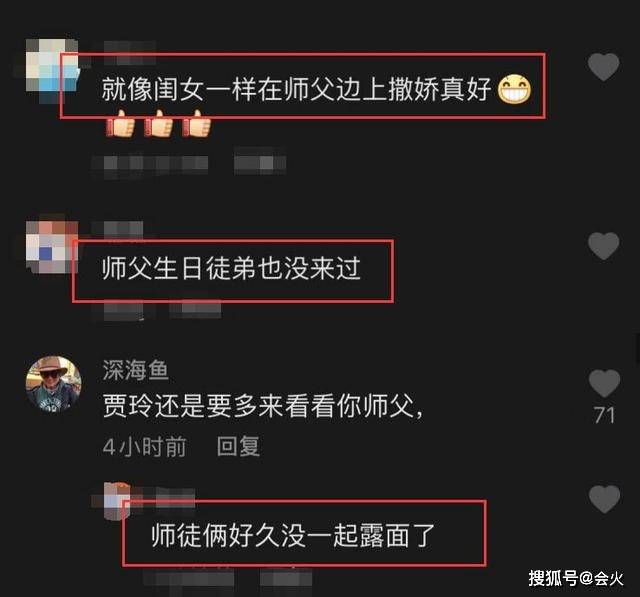Like the reply 师徒俩好久没一起露面了
The height and width of the screenshot is (597, 640).
point(604,499)
